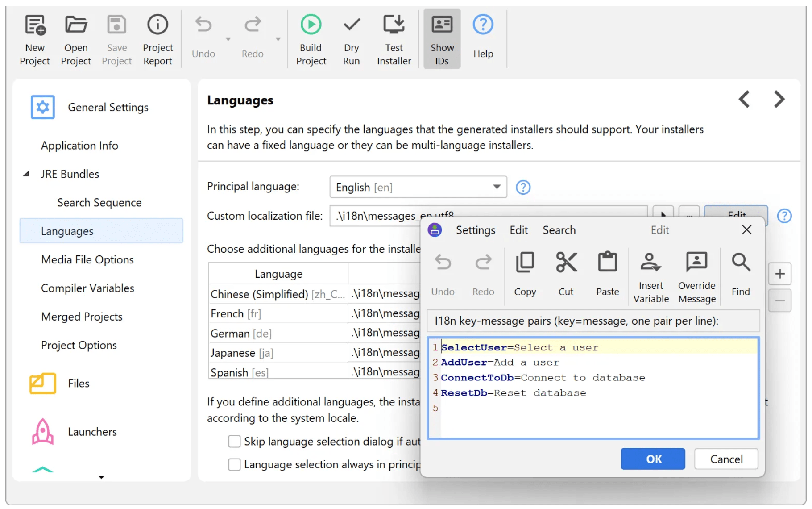
Task: Click Redo in the Edit dialog
Action: coord(483,274)
